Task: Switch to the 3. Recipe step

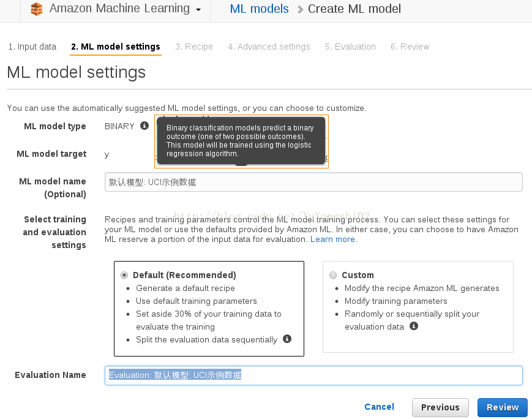Action: 193,47
